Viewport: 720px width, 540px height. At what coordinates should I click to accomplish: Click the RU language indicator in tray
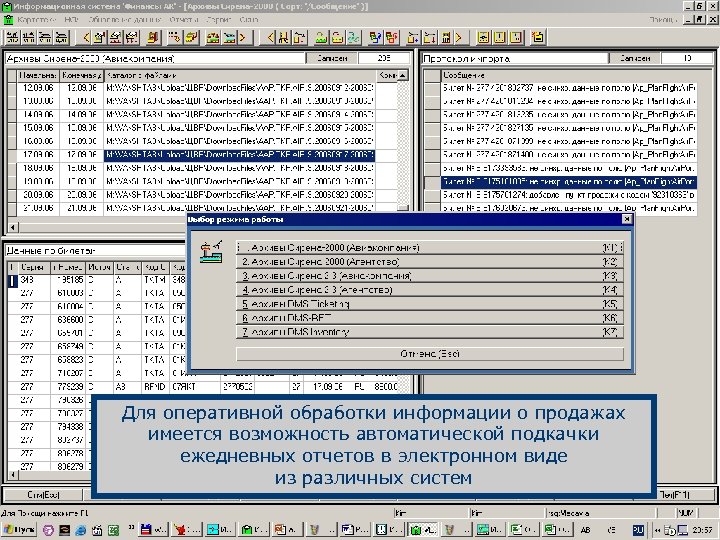click(x=638, y=530)
